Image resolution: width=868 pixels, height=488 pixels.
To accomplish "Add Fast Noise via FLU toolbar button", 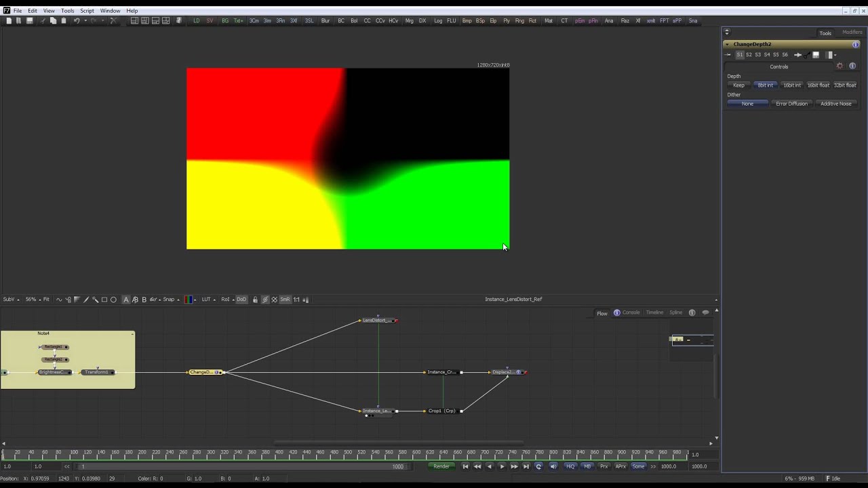I will tap(452, 21).
